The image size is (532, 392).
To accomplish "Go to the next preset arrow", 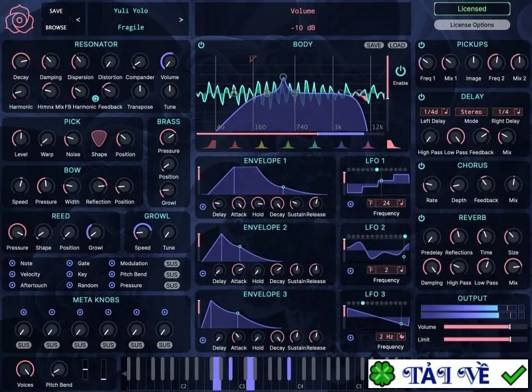I will click(181, 20).
